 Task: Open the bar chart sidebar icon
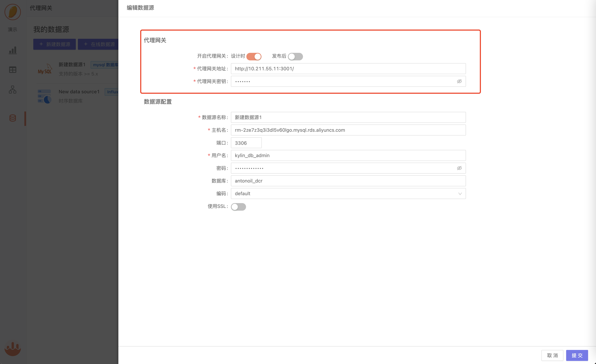pos(13,50)
